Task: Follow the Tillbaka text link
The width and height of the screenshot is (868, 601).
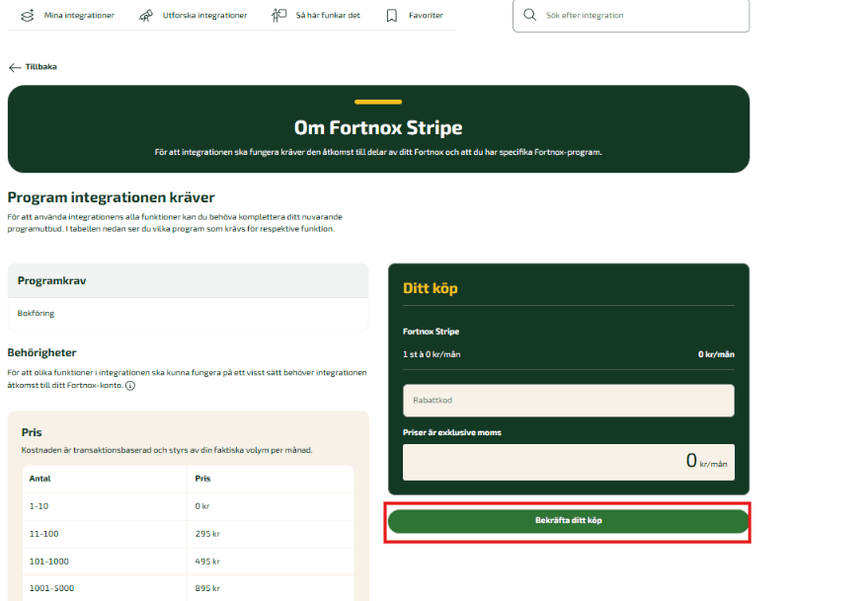Action: [40, 67]
